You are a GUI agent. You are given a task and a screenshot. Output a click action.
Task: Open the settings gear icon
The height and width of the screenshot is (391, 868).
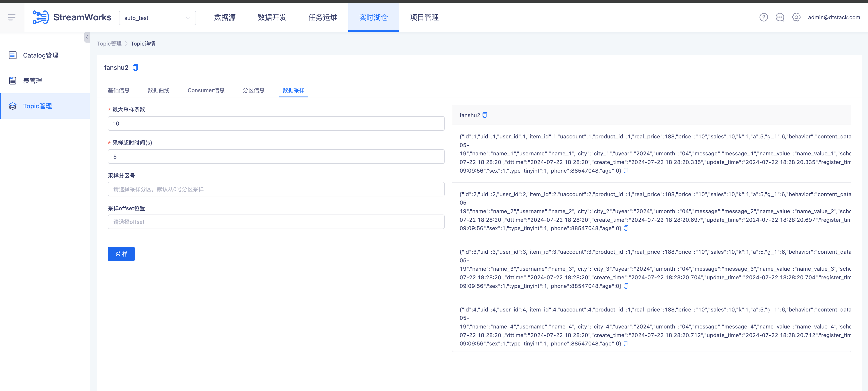tap(796, 17)
